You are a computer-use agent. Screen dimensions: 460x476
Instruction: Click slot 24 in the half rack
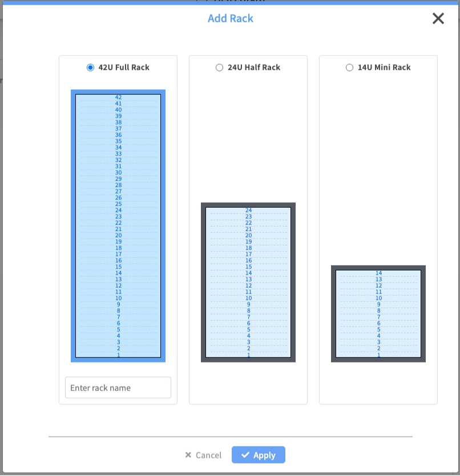(x=248, y=211)
